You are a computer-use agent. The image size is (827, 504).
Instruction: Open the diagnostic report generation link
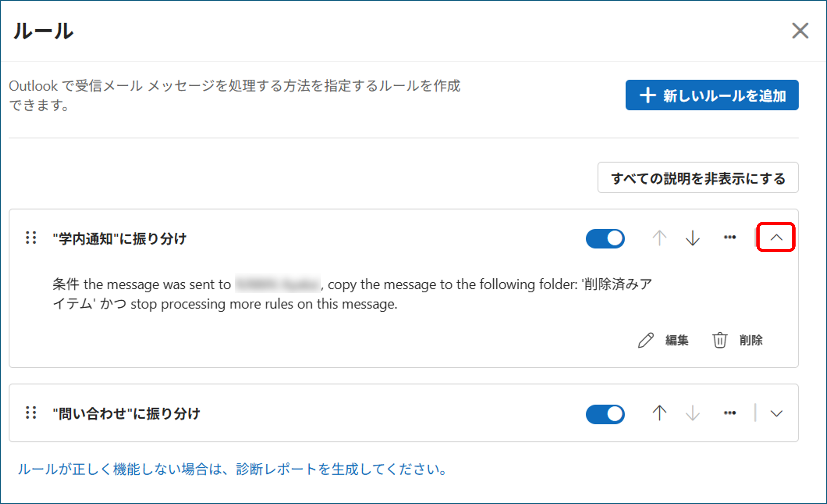point(232,469)
